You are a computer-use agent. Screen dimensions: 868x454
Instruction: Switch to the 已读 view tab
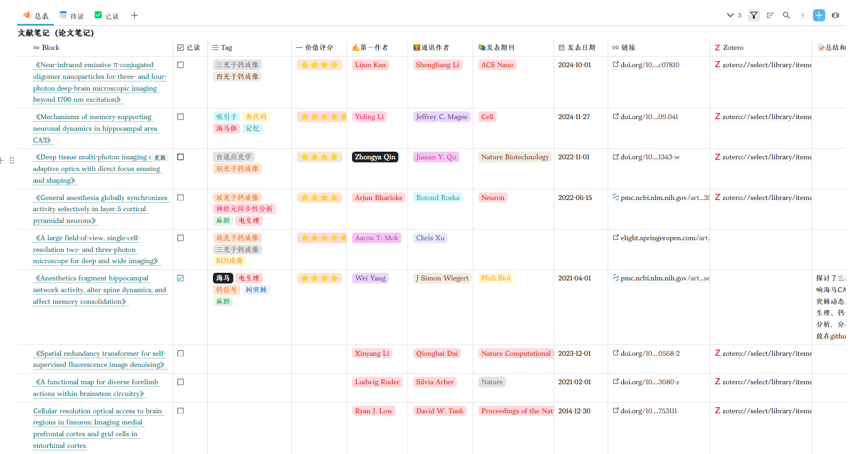pos(107,16)
